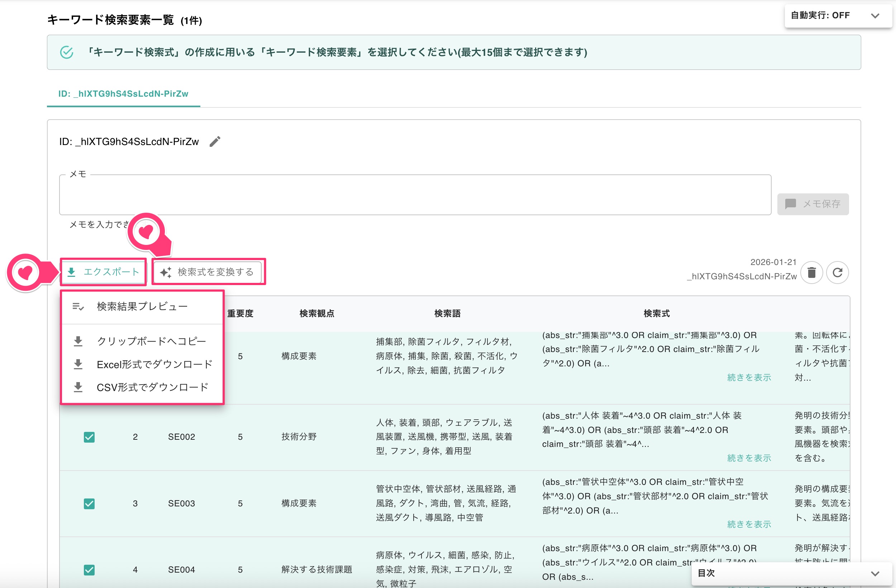The image size is (896, 588).
Task: Expand the 目次 panel chevron
Action: pyautogui.click(x=875, y=573)
